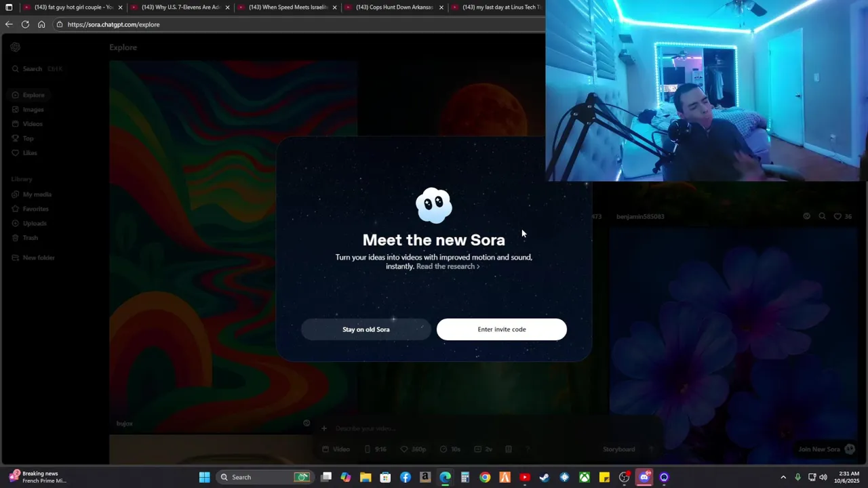Open Task View on taskbar
This screenshot has width=868, height=488.
[x=326, y=477]
